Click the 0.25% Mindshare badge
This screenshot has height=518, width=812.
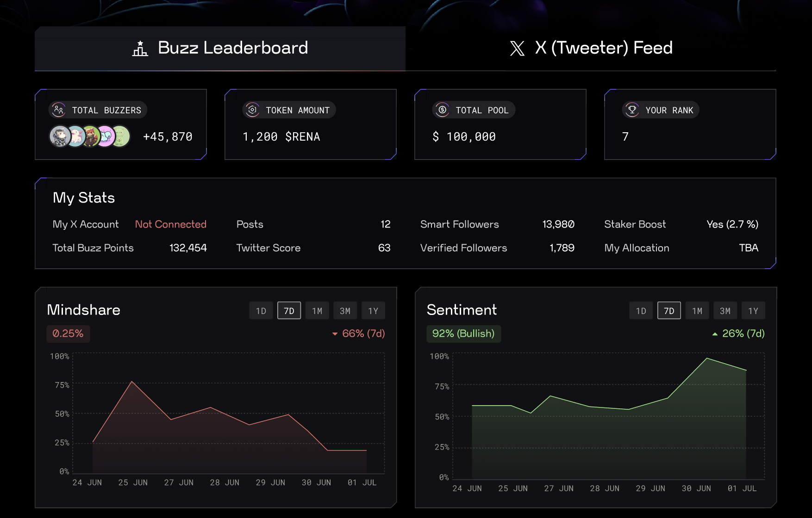[x=68, y=333]
